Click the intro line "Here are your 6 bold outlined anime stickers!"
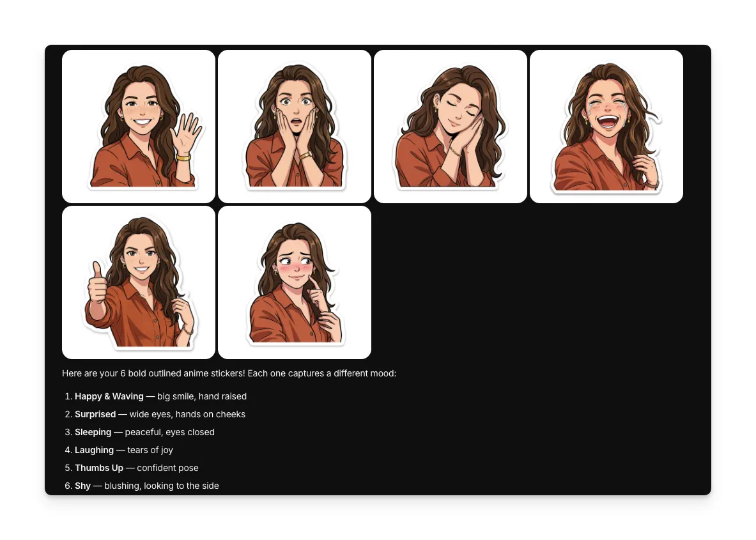 tap(153, 374)
